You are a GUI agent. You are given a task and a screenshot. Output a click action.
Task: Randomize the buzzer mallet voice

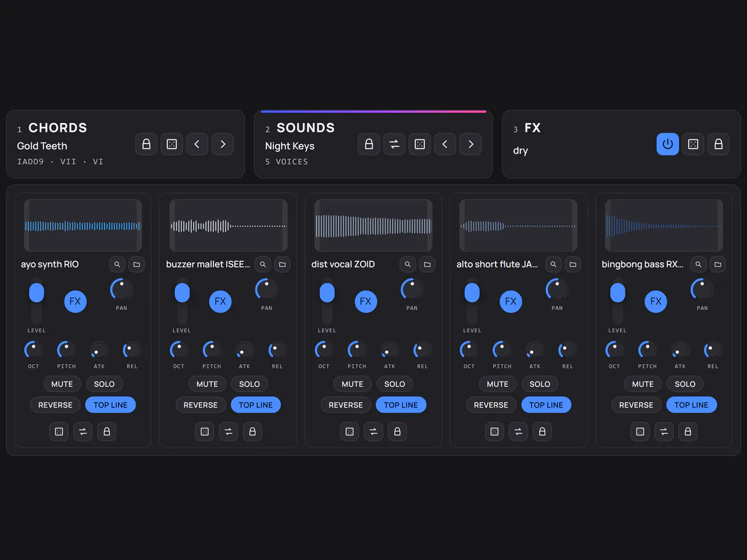pos(204,431)
